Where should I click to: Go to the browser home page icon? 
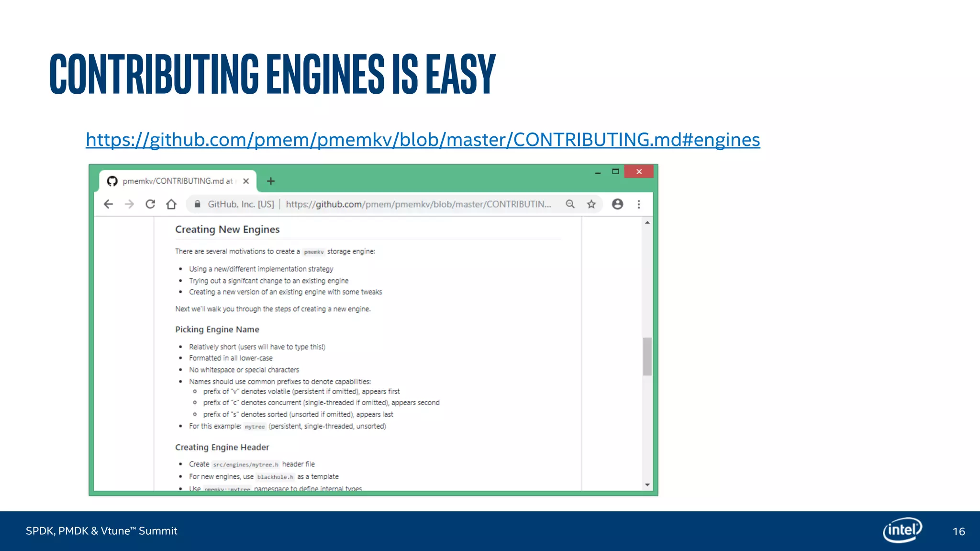[x=171, y=204]
